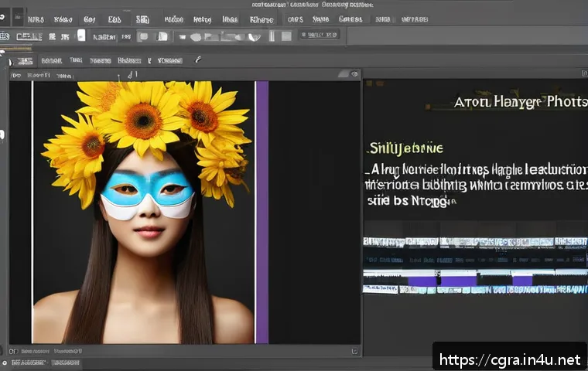Open the dropdown field in the options toolbar
This screenshot has width=588, height=371.
click(320, 35)
